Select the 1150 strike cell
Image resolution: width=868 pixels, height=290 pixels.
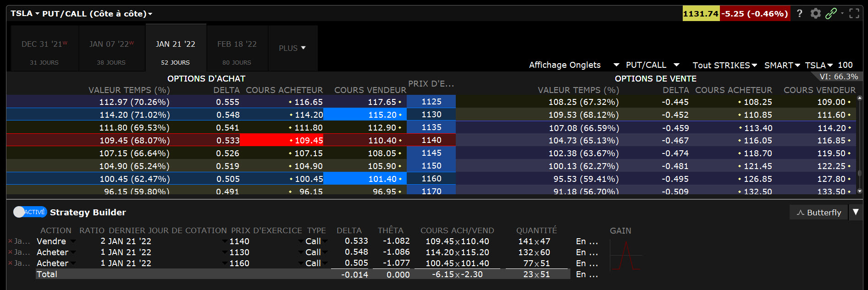(x=431, y=166)
